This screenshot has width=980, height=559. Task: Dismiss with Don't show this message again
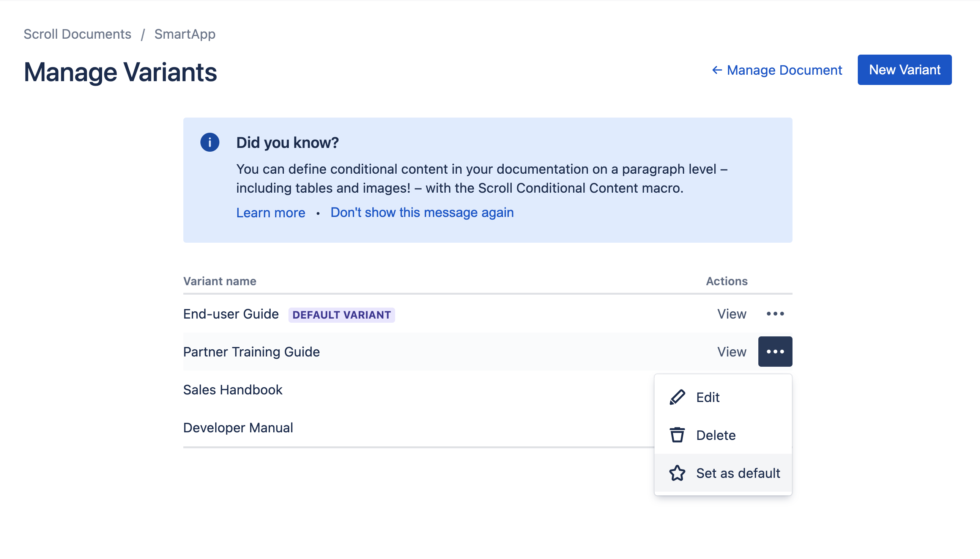tap(422, 212)
